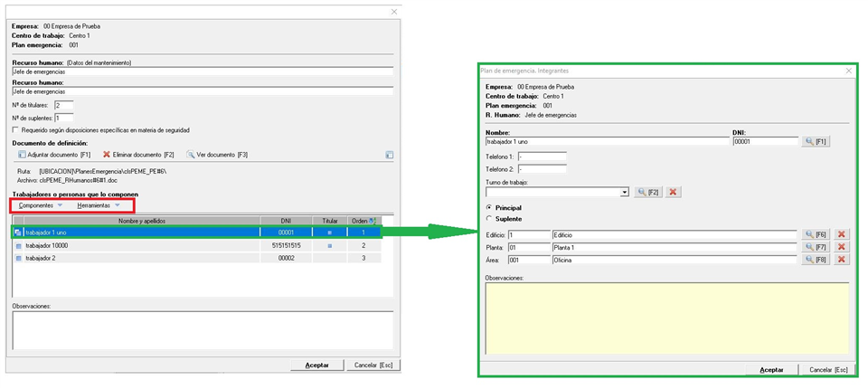
Task: Search Área with the [F8] lookup
Action: [x=816, y=260]
